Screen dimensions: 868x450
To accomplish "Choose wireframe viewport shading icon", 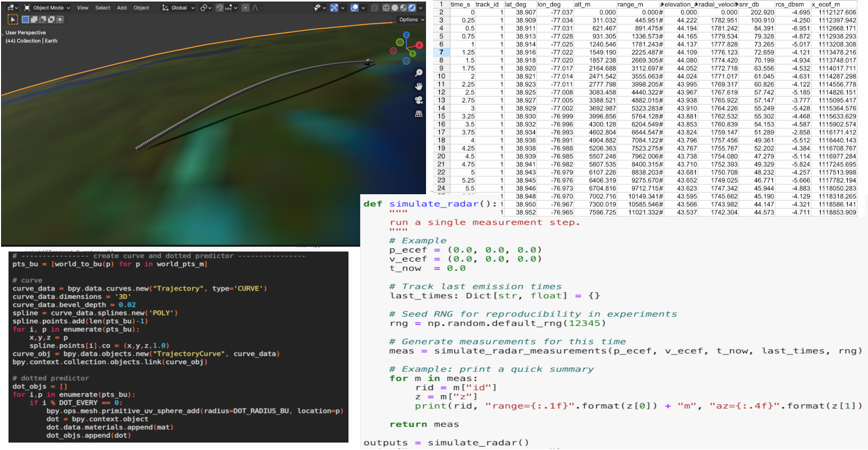I will coord(386,8).
